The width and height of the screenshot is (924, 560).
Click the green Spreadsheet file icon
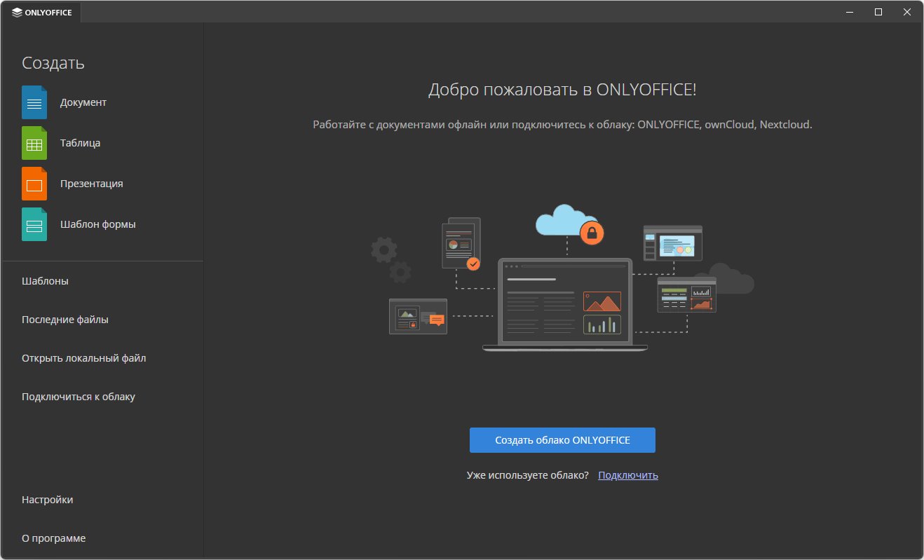[x=34, y=143]
